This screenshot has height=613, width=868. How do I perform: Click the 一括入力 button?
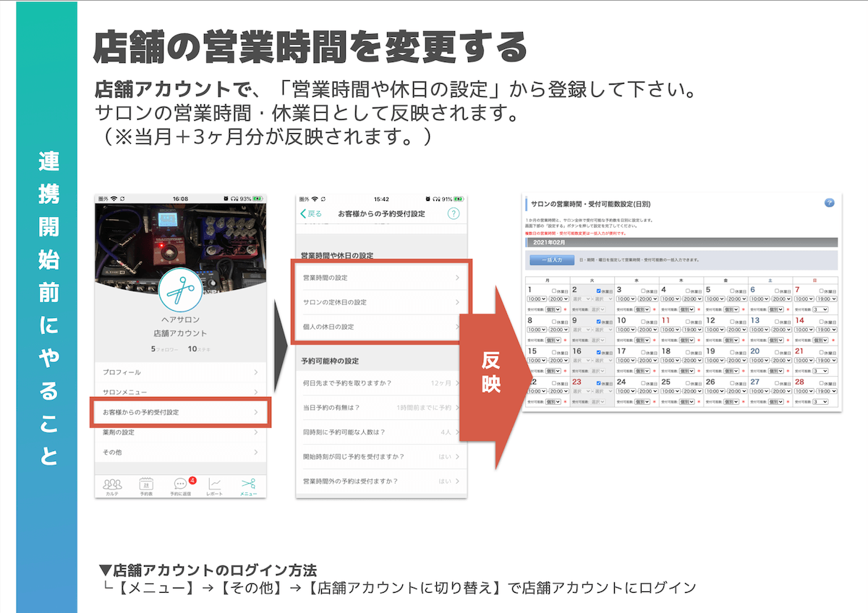(x=552, y=259)
